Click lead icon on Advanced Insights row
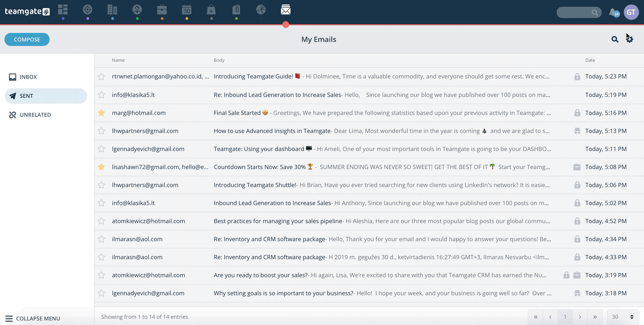This screenshot has height=325, width=644. [x=577, y=131]
